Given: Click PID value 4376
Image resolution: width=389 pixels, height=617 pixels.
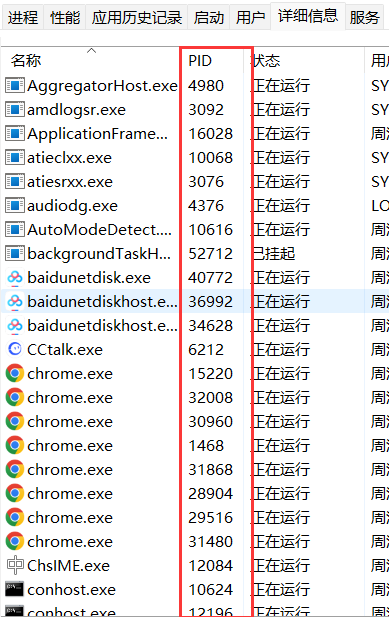Looking at the screenshot, I should tap(206, 206).
